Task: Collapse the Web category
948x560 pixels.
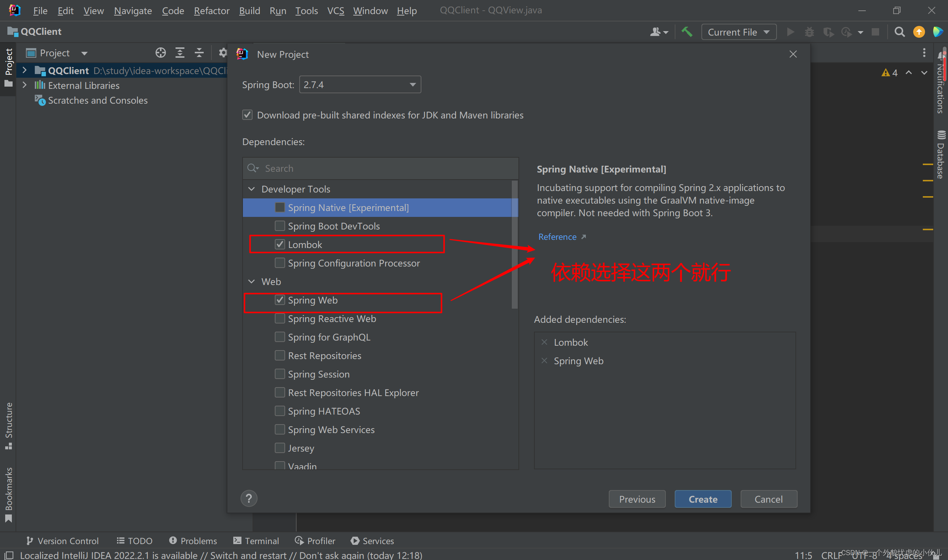Action: 251,281
